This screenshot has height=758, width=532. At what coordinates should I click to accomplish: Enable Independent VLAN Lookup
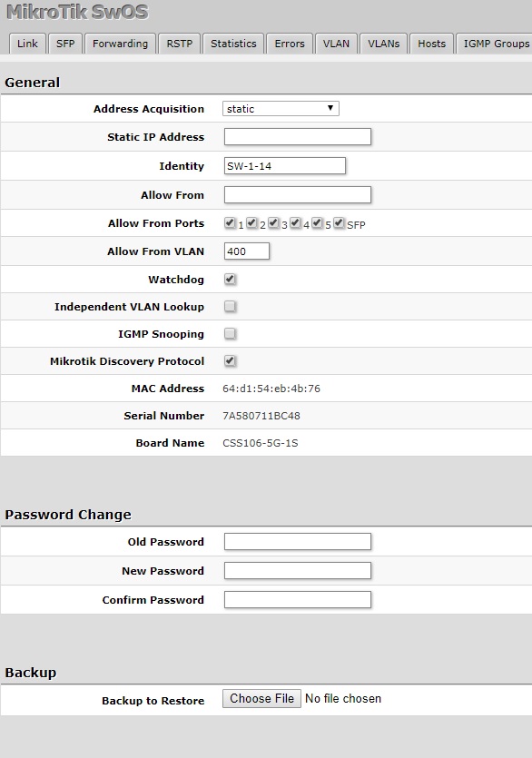[x=230, y=306]
